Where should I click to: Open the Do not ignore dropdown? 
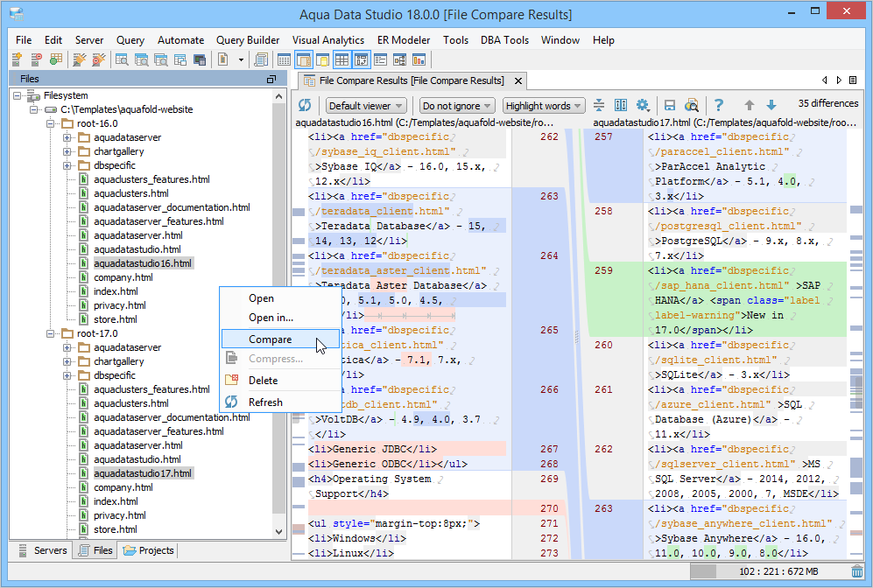pyautogui.click(x=456, y=106)
